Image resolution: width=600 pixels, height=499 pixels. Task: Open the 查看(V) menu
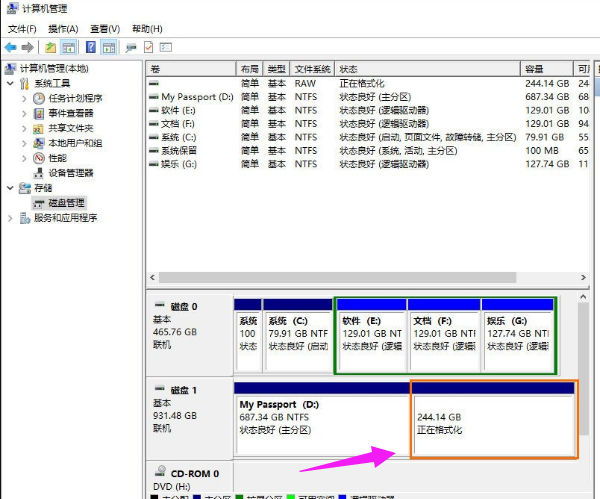[x=104, y=29]
